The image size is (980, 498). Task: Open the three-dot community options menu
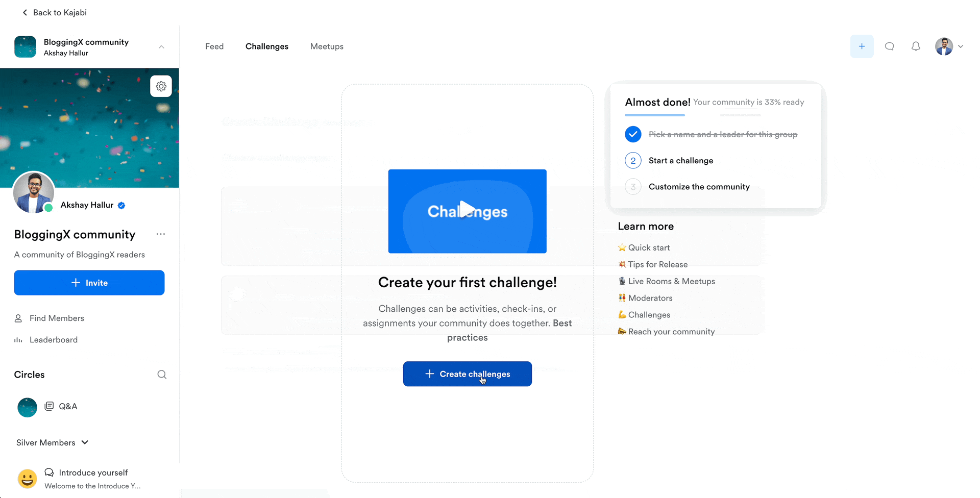click(161, 234)
